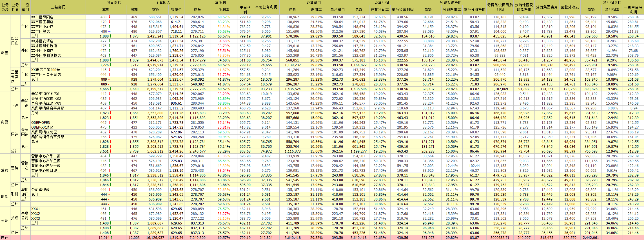Click the 贸易 business block cell

(x=5, y=122)
